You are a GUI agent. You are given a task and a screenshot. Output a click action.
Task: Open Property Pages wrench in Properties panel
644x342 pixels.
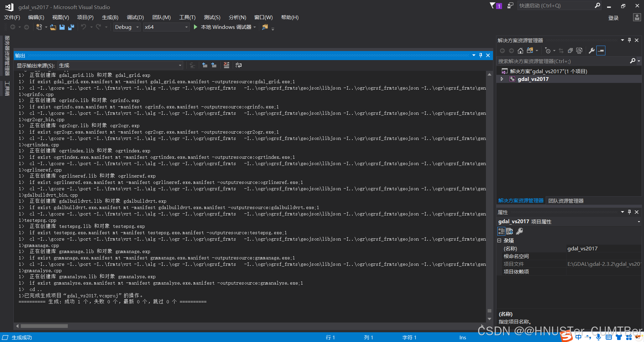(519, 231)
